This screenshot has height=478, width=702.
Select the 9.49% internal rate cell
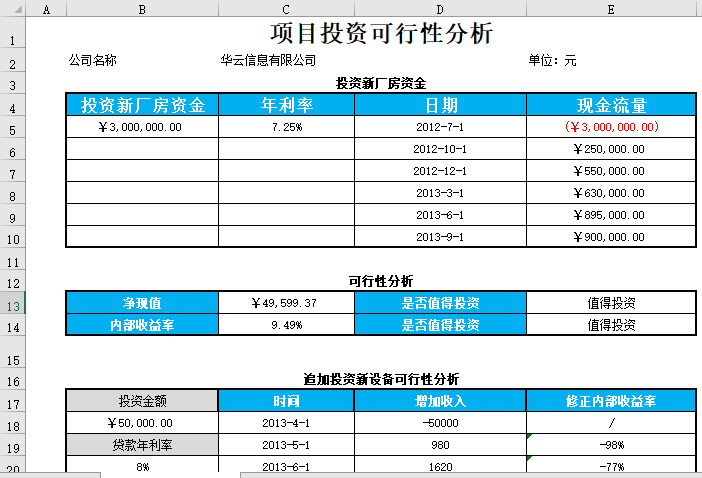coord(286,325)
